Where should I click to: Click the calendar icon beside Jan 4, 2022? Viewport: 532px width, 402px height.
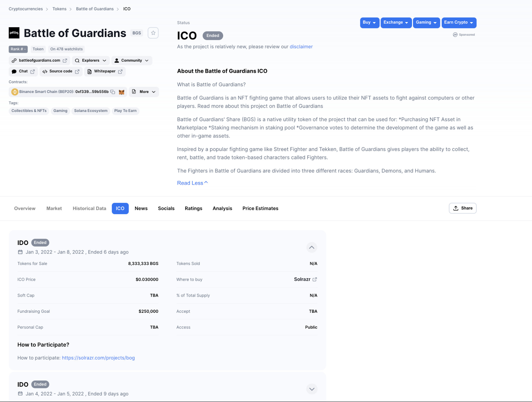coord(20,394)
